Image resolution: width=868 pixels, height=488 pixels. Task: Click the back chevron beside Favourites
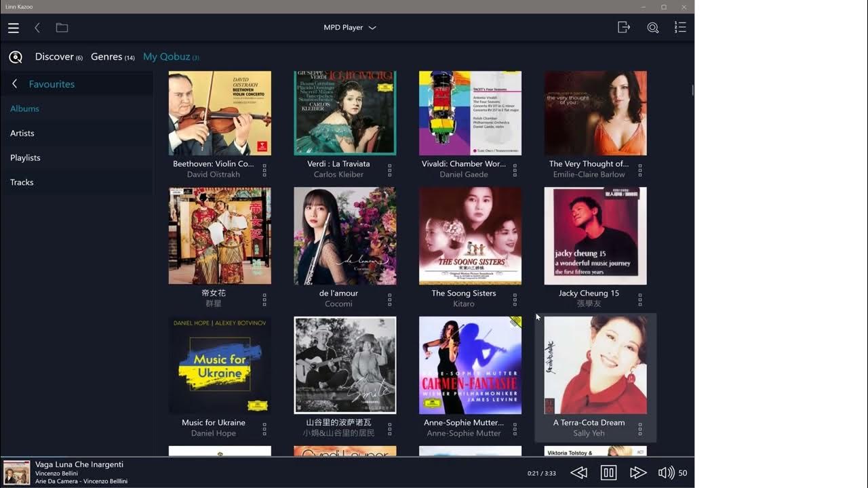[15, 84]
